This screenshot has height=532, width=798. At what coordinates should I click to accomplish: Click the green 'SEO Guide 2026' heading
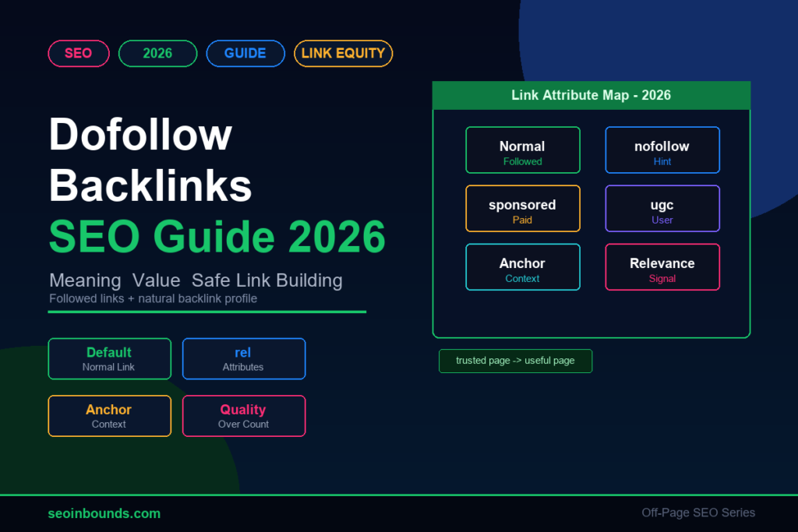(x=217, y=237)
